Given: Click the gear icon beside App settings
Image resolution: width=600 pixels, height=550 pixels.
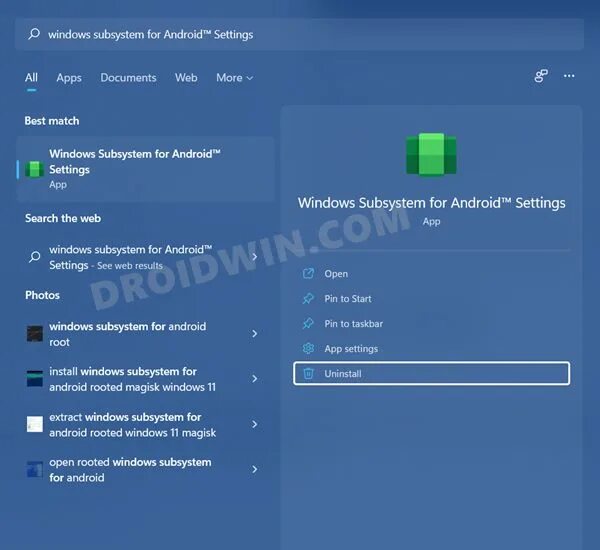Looking at the screenshot, I should pos(308,348).
